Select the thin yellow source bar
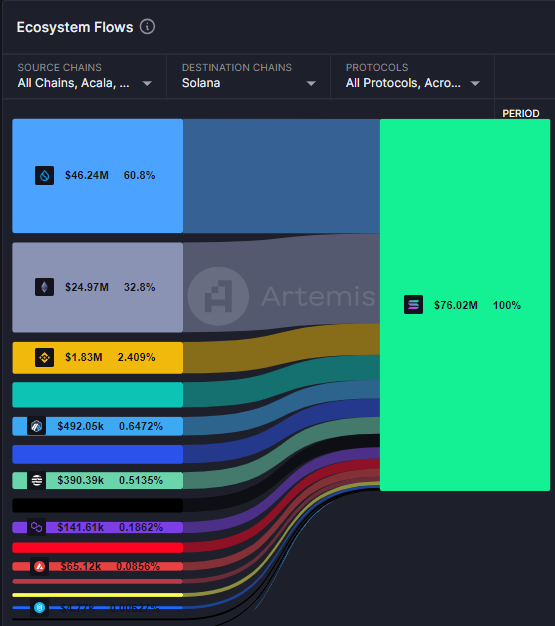The image size is (555, 626). (x=97, y=595)
